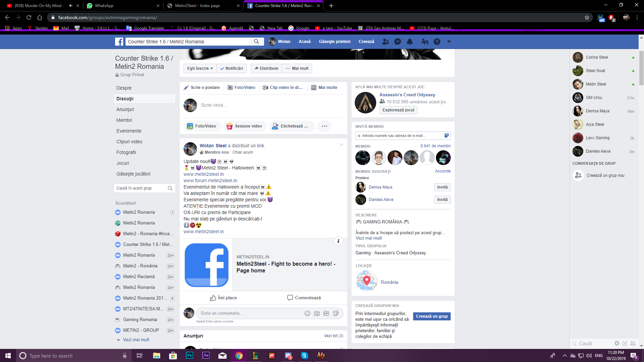Image resolution: width=644 pixels, height=362 pixels.
Task: Open the Mai multe composer options
Action: click(x=324, y=88)
